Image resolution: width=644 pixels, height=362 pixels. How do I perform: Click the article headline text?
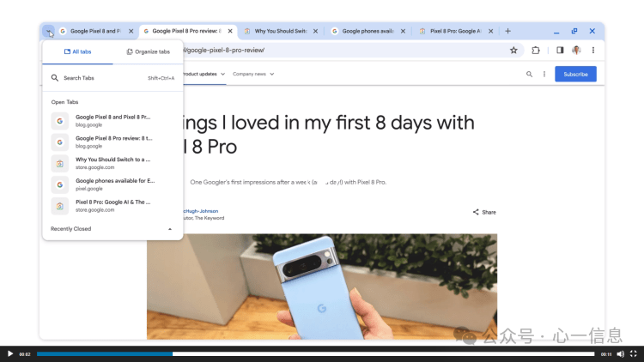(x=329, y=135)
